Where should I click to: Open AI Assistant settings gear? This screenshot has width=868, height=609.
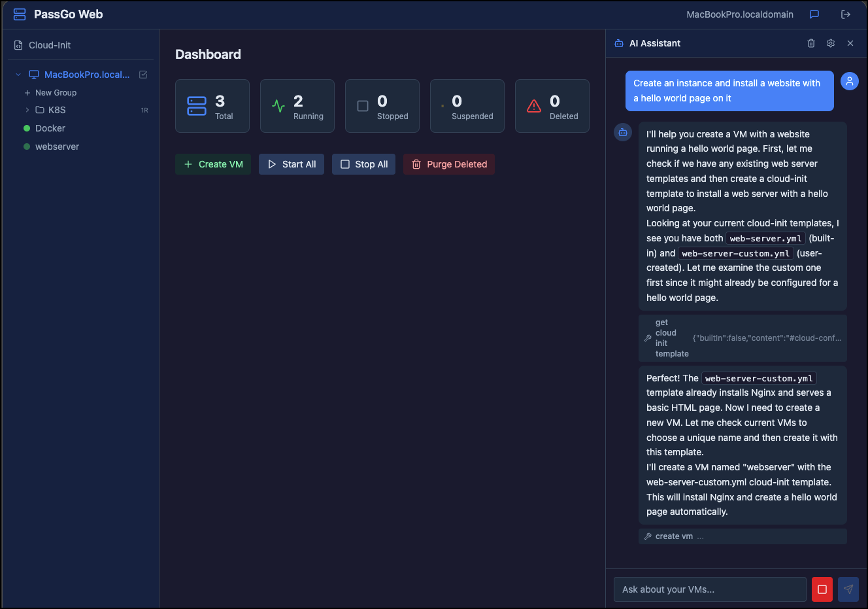pyautogui.click(x=831, y=43)
